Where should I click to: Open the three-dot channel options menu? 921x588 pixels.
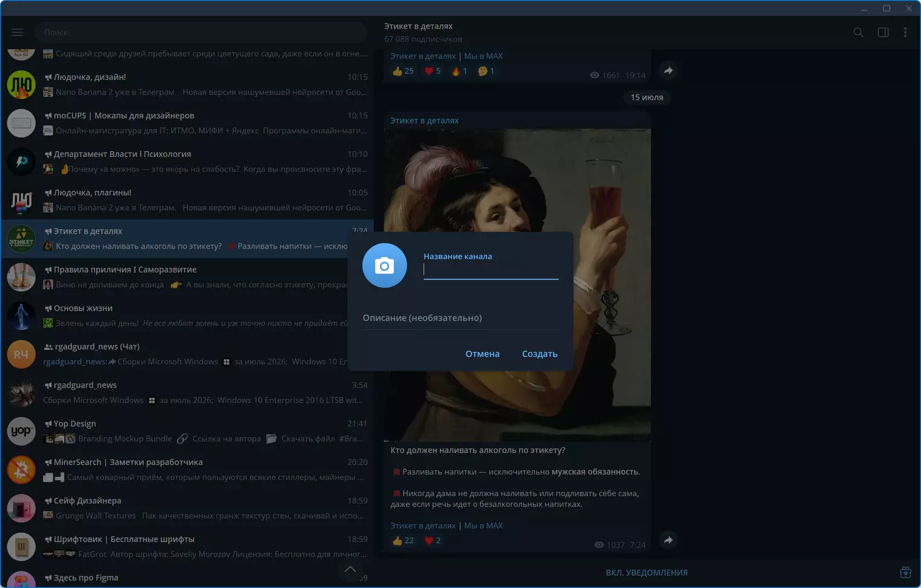tap(905, 32)
